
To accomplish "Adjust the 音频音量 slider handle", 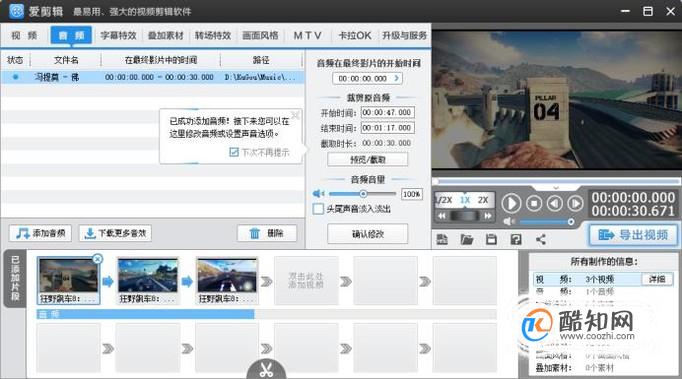I will (x=363, y=194).
